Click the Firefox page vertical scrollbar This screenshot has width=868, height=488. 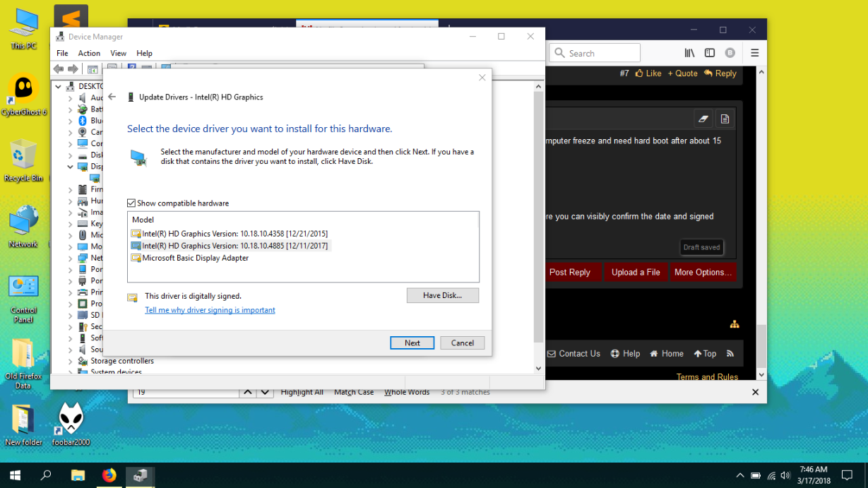tap(761, 222)
